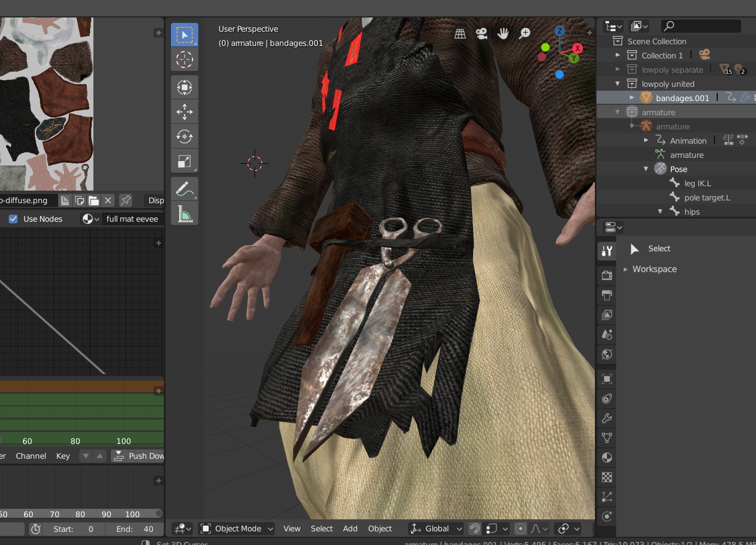Screen dimensions: 756x545
Task: Unlink the diffuse image with X icon
Action: point(108,200)
